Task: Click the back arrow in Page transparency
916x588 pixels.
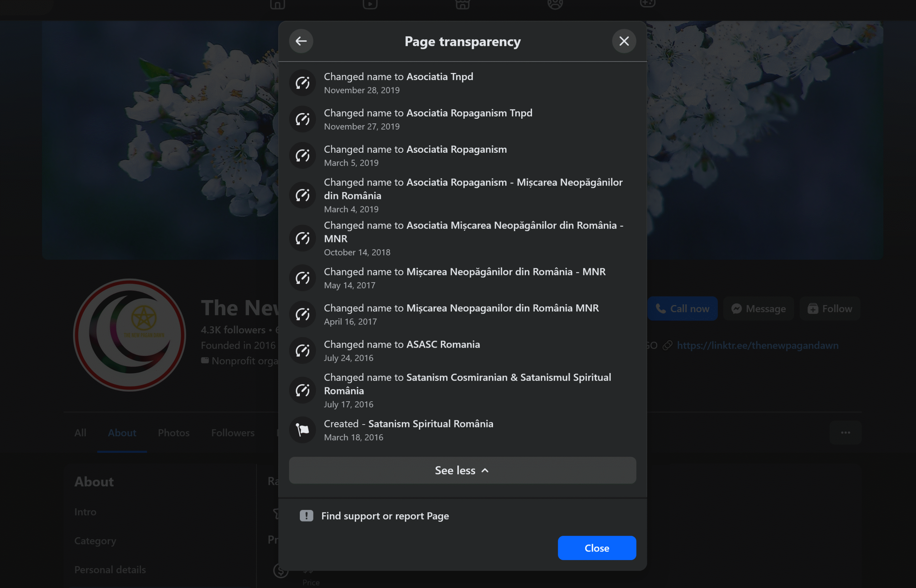Action: [301, 41]
